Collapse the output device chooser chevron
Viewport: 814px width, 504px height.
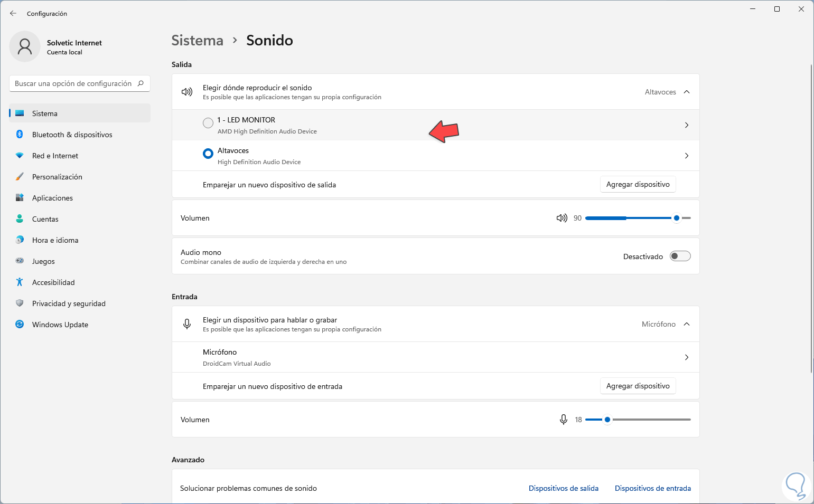[687, 92]
